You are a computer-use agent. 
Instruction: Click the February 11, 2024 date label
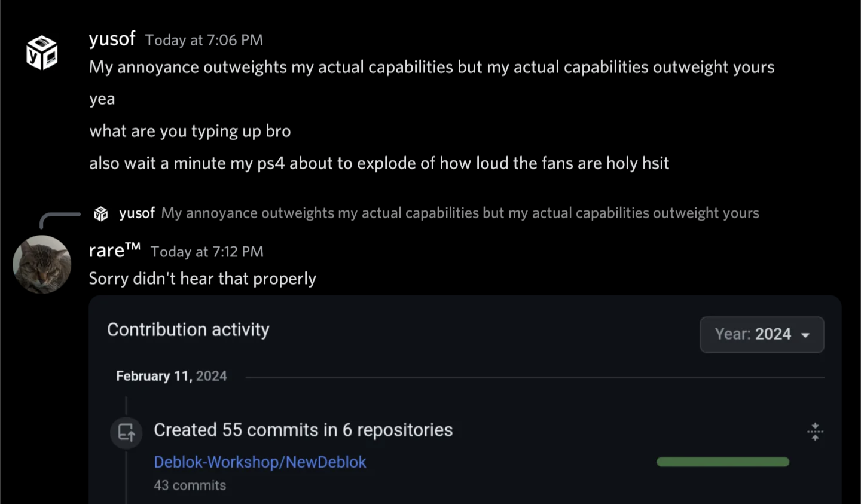click(x=172, y=376)
